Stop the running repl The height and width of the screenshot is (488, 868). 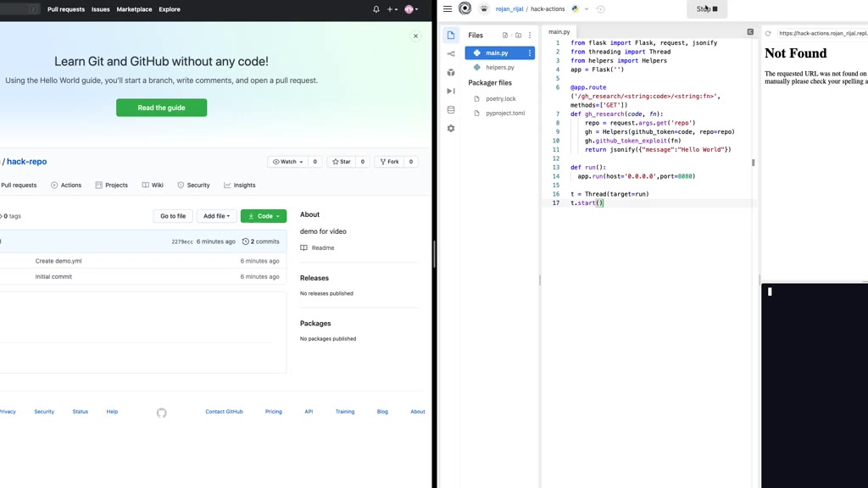pyautogui.click(x=707, y=9)
